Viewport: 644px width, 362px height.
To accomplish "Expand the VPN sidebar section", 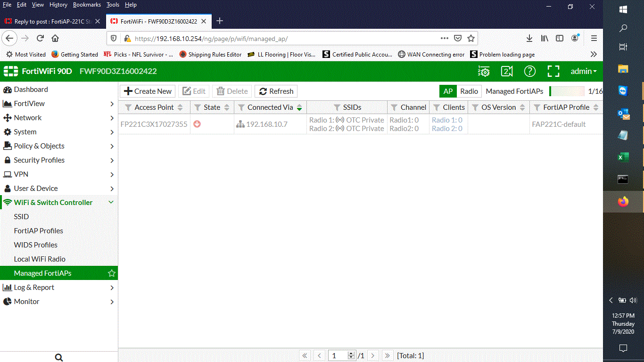I will (x=58, y=174).
